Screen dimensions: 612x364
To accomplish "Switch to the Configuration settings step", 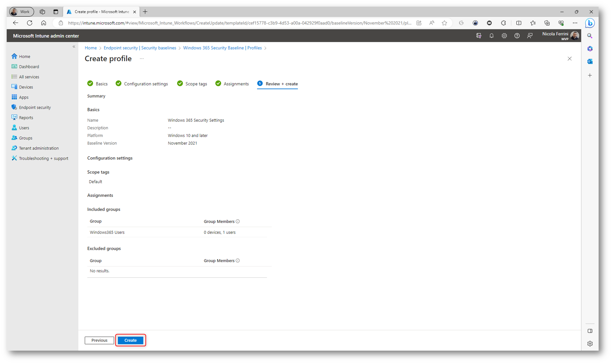I will tap(142, 84).
